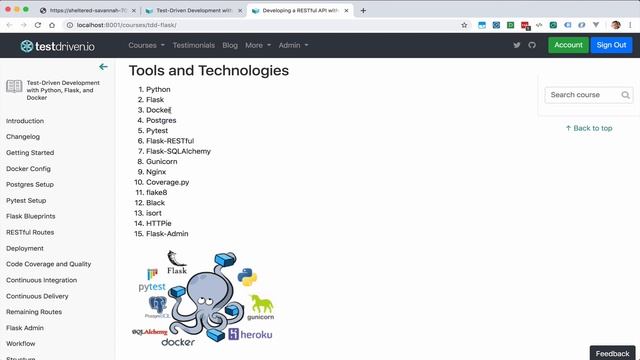640x360 pixels.
Task: Open the Getting Started chapter
Action: click(x=30, y=153)
